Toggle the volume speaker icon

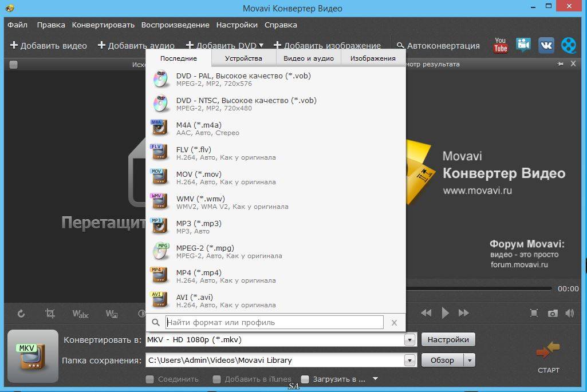coord(569,313)
